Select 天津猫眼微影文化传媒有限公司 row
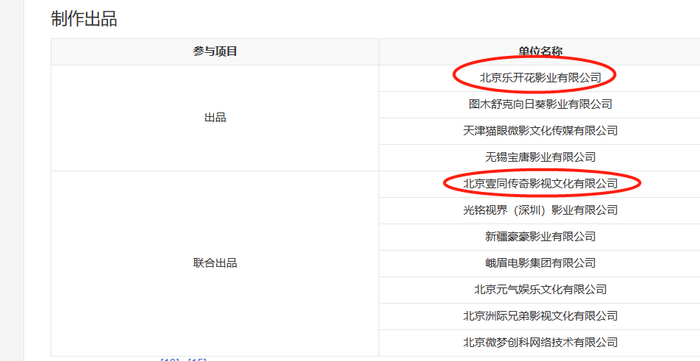The width and height of the screenshot is (700, 361). (539, 131)
